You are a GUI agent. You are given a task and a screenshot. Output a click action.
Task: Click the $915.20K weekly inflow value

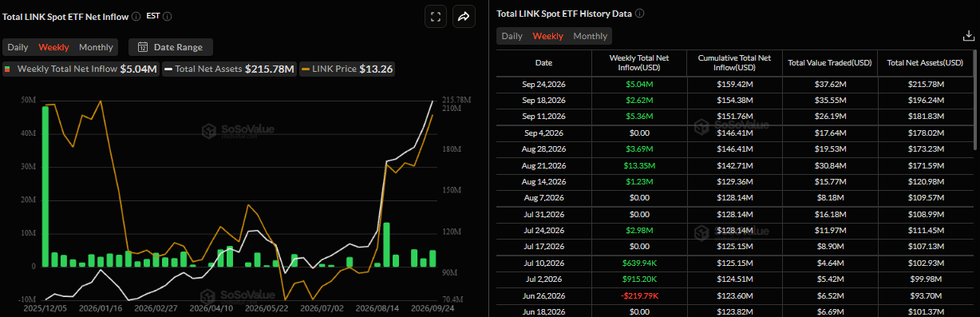638,279
